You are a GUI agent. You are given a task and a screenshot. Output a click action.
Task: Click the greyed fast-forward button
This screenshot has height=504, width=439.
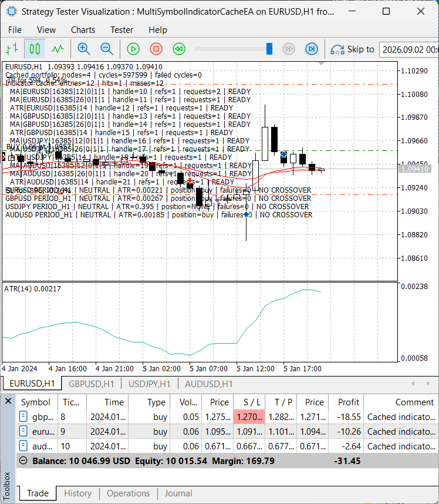point(289,49)
